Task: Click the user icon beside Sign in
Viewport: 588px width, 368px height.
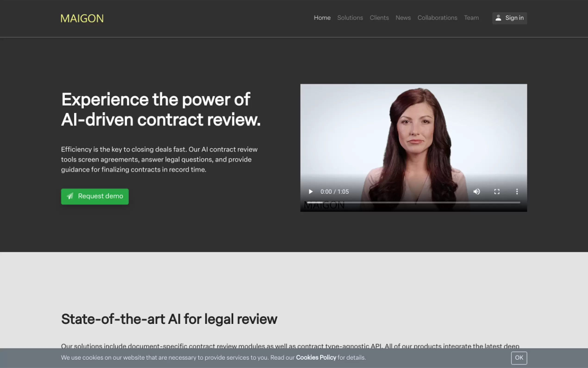Action: [x=498, y=18]
